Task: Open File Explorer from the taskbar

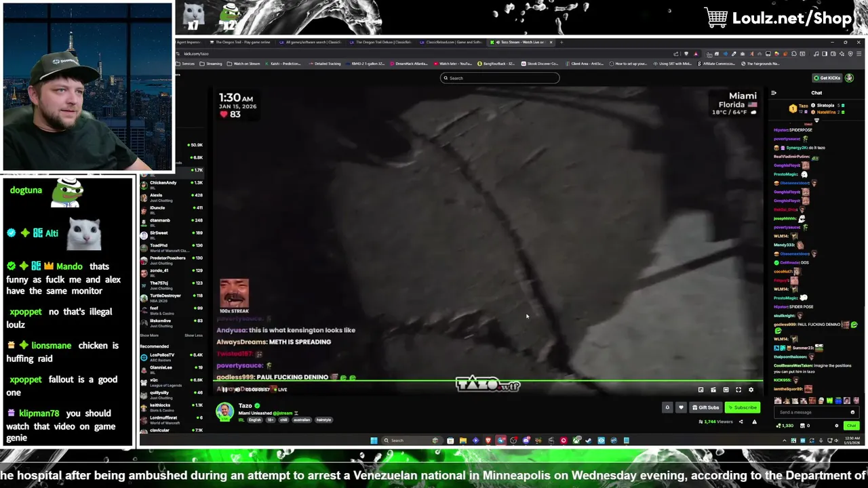Action: point(463,441)
